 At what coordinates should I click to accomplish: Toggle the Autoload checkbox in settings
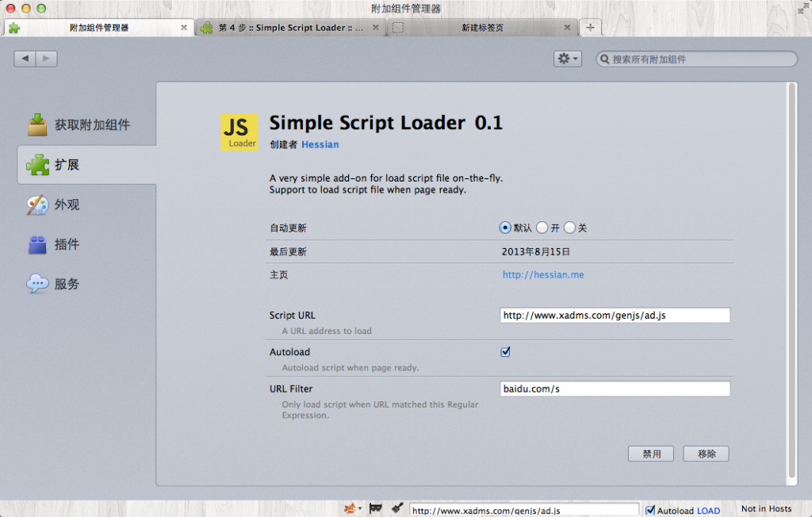[505, 352]
